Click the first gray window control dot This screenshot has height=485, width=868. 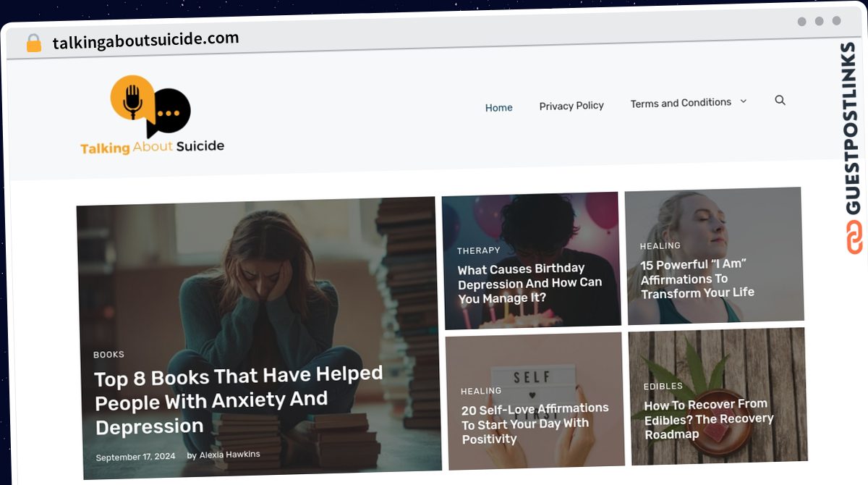[801, 21]
